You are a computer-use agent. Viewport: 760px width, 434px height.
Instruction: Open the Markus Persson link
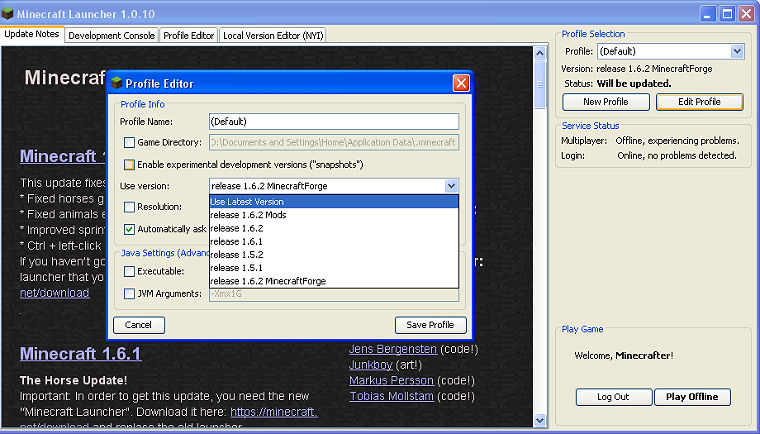point(391,381)
